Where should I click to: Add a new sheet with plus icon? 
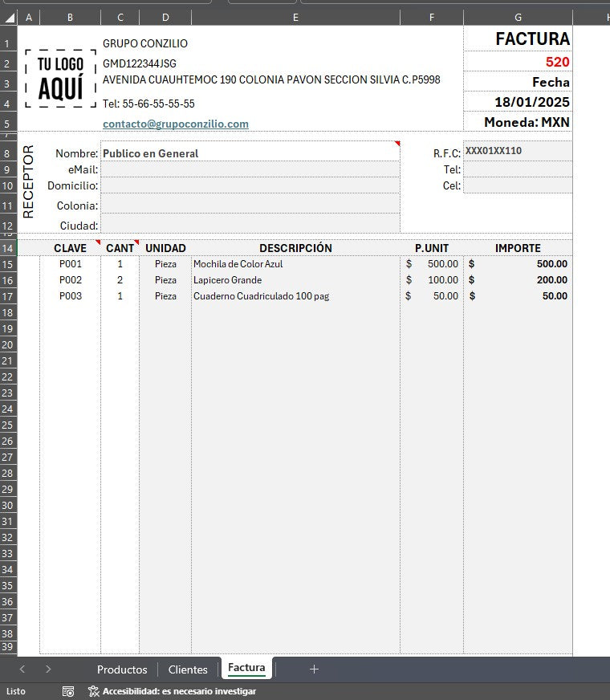point(314,669)
